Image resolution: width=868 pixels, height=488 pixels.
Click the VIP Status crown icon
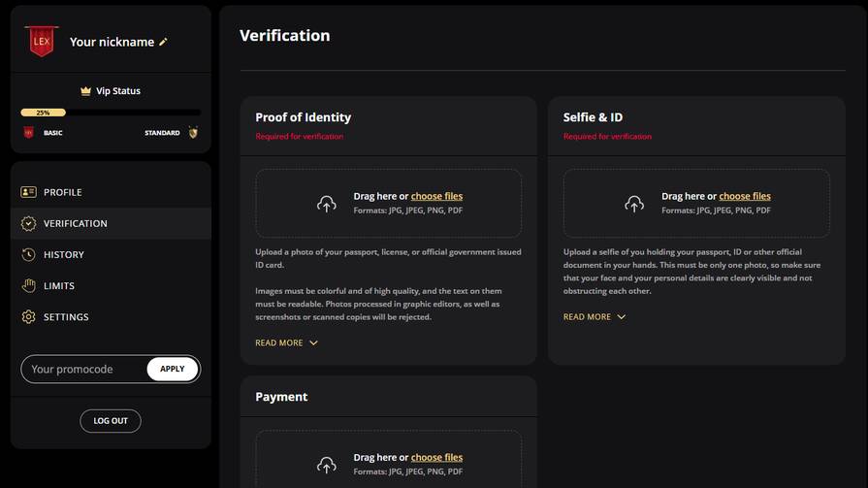point(85,91)
